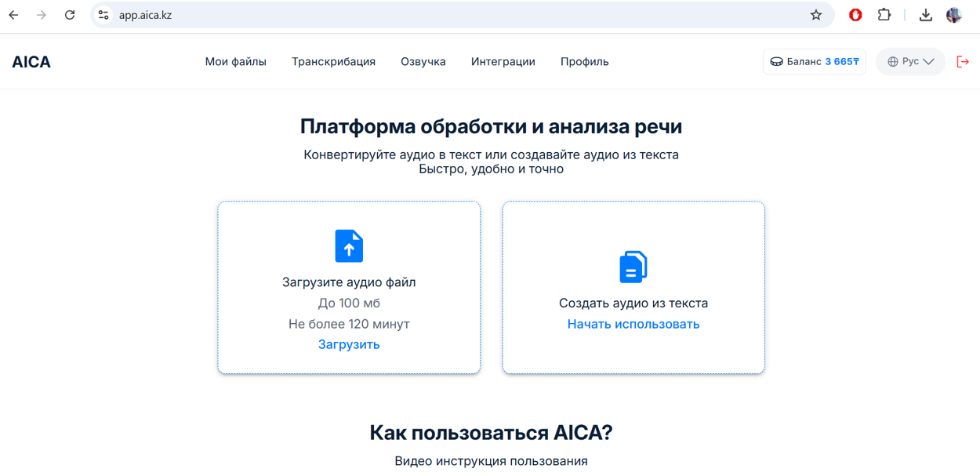Click the AICA logo

click(31, 62)
